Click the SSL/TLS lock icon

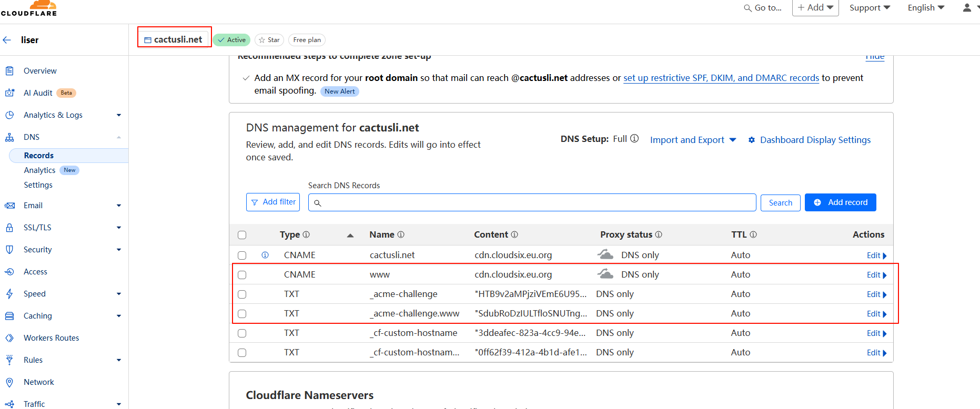coord(9,228)
